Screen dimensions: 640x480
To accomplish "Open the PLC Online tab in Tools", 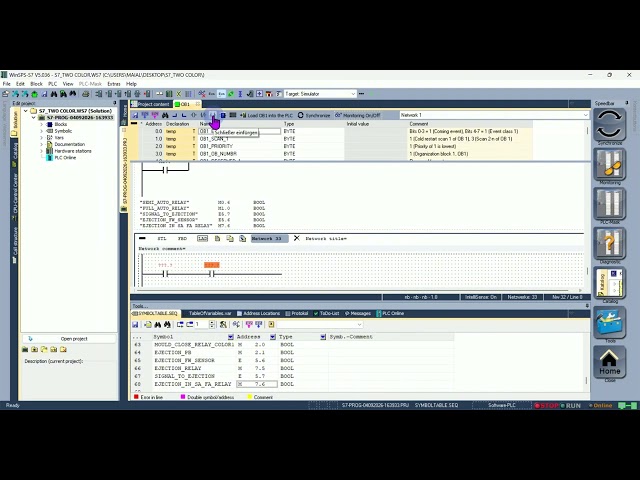I will pos(390,313).
